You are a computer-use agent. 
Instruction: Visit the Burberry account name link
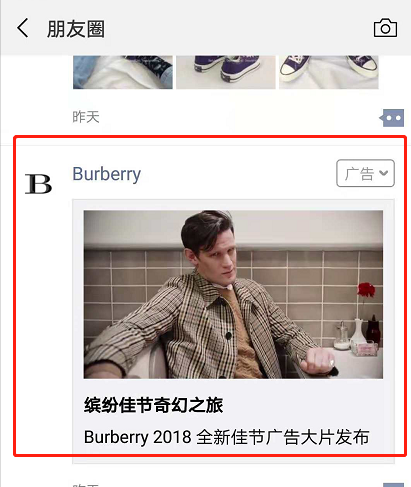pos(107,174)
